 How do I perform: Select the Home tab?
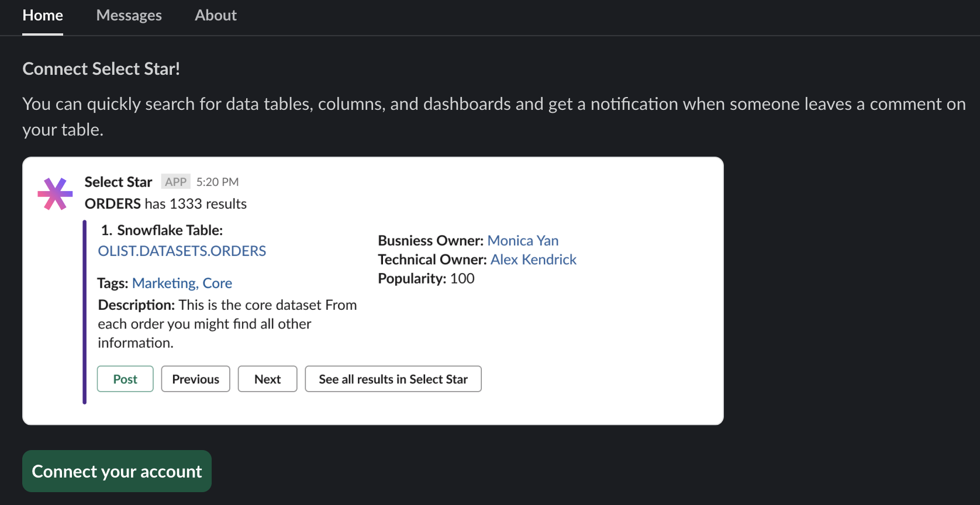(43, 16)
